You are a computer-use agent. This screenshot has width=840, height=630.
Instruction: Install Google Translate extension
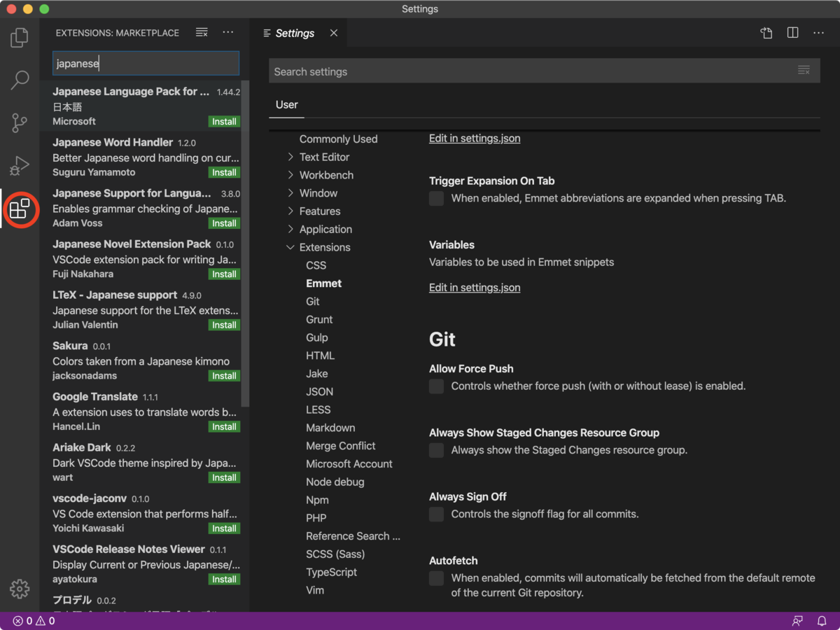224,427
